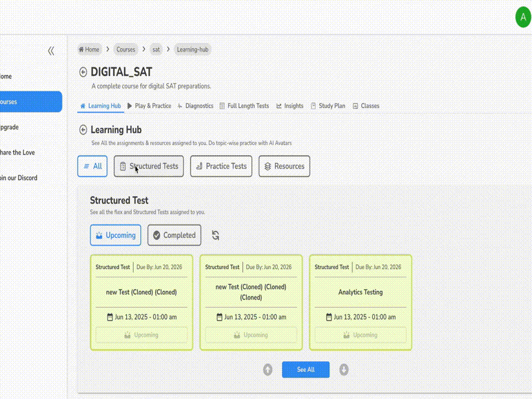Click the Home breadcrumb
The image size is (532, 399).
tap(89, 49)
